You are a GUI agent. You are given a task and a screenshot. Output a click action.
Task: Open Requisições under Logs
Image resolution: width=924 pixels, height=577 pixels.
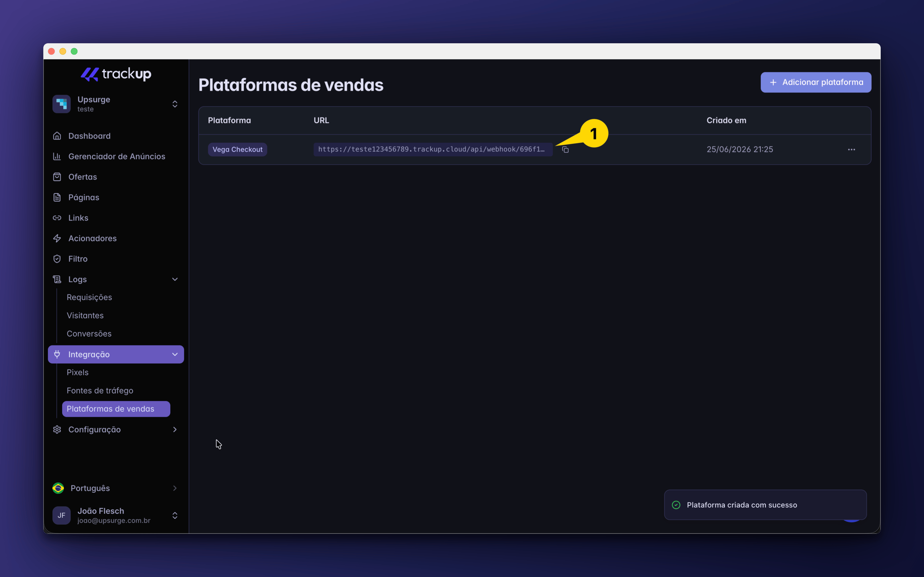pos(89,297)
